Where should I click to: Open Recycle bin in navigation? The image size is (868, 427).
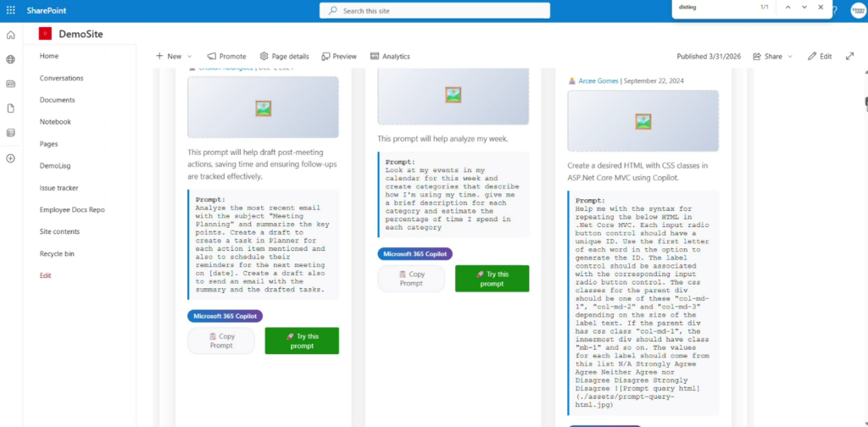pyautogui.click(x=57, y=254)
